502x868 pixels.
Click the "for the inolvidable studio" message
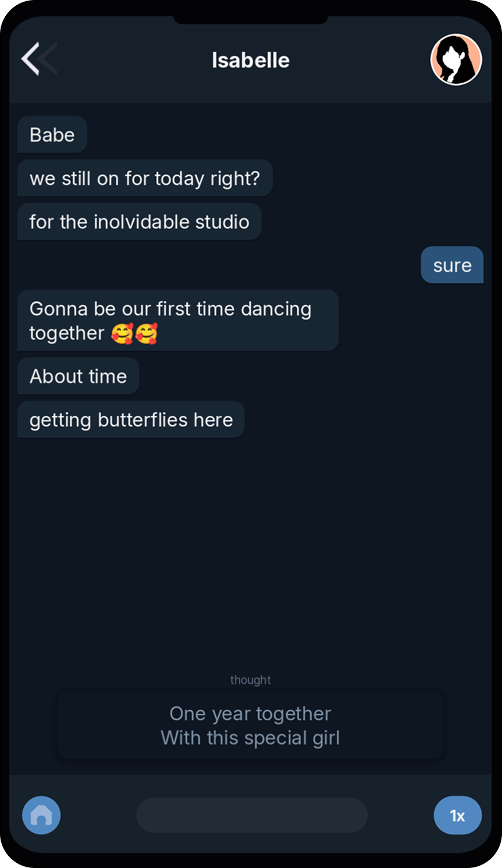click(139, 222)
